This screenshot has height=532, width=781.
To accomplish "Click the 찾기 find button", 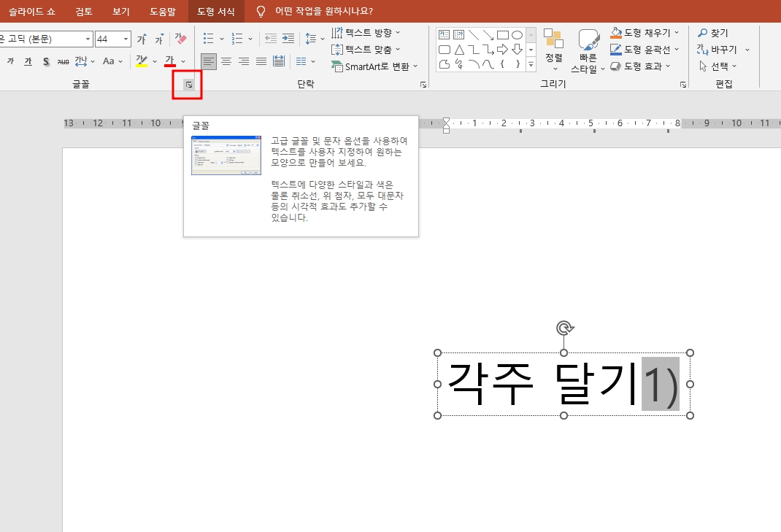I will point(712,32).
